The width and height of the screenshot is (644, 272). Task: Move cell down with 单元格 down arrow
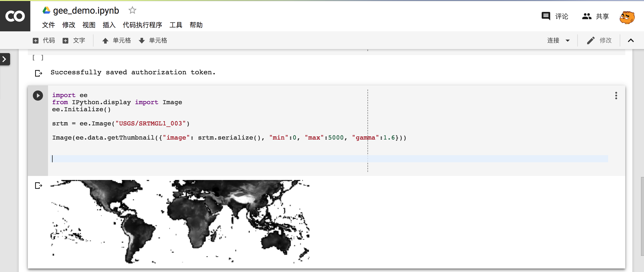point(142,40)
